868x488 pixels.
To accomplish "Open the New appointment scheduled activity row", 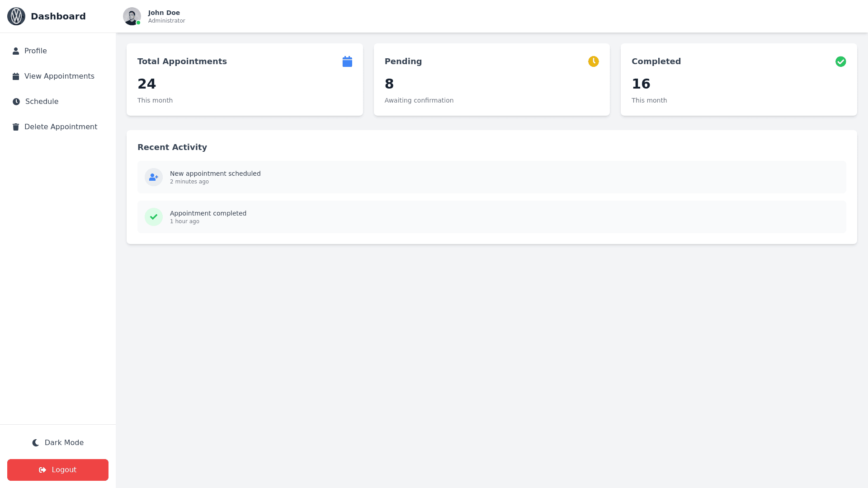I will click(491, 177).
